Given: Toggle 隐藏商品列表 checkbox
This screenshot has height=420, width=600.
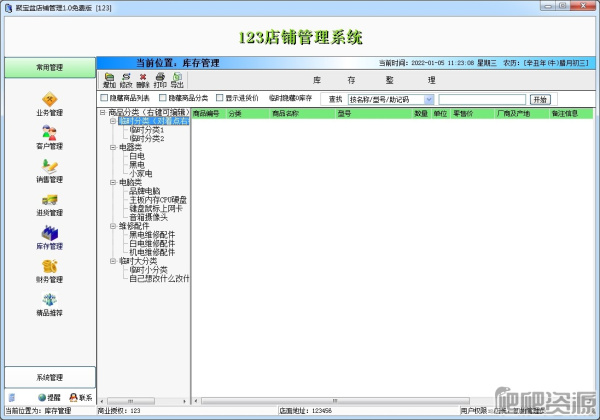Looking at the screenshot, I should pyautogui.click(x=104, y=98).
